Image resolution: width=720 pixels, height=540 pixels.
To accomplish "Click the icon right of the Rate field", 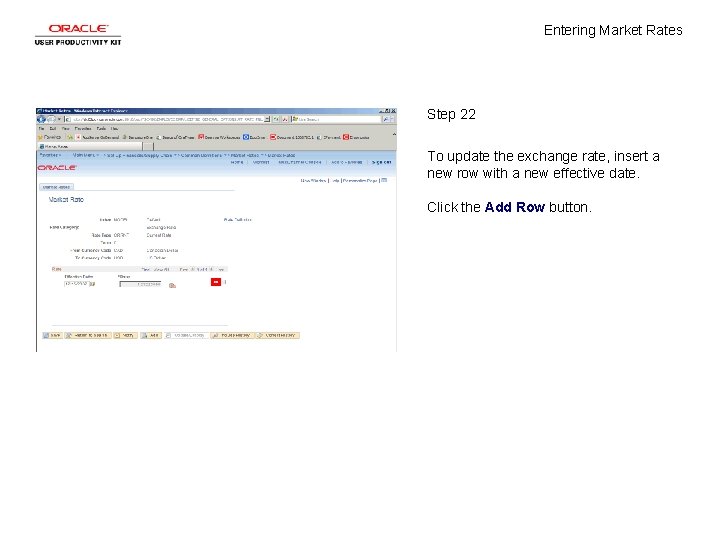I will pyautogui.click(x=172, y=285).
